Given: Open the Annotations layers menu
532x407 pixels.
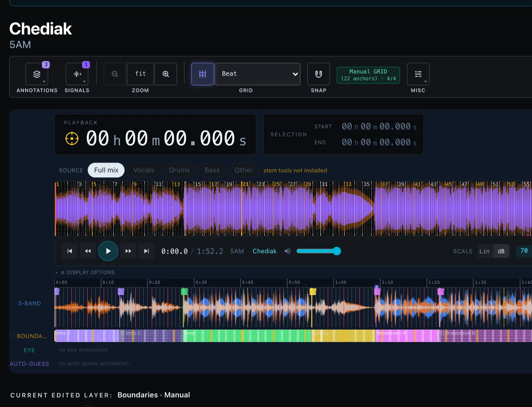Looking at the screenshot, I should [x=37, y=74].
